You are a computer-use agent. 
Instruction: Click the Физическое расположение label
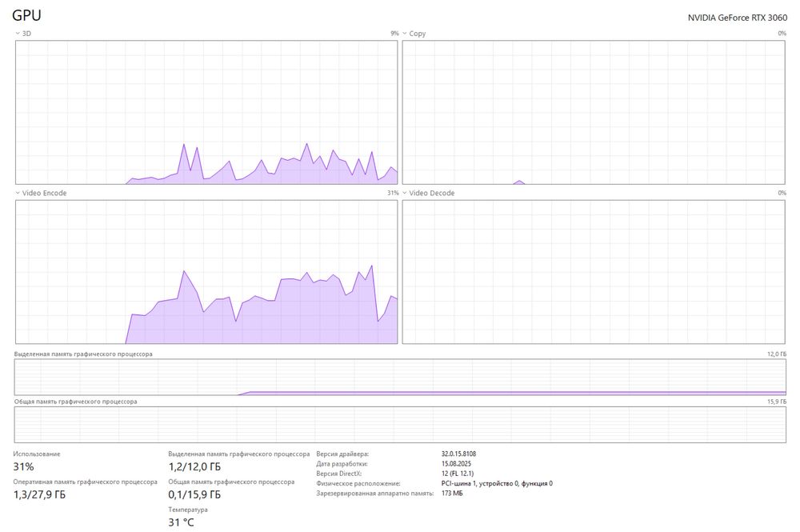[358, 483]
